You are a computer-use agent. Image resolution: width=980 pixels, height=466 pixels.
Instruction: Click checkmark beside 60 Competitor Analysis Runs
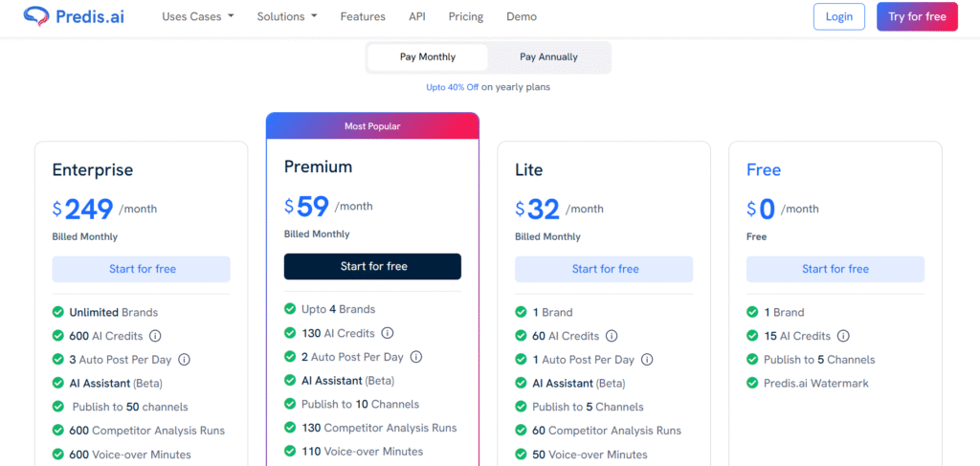coord(521,431)
